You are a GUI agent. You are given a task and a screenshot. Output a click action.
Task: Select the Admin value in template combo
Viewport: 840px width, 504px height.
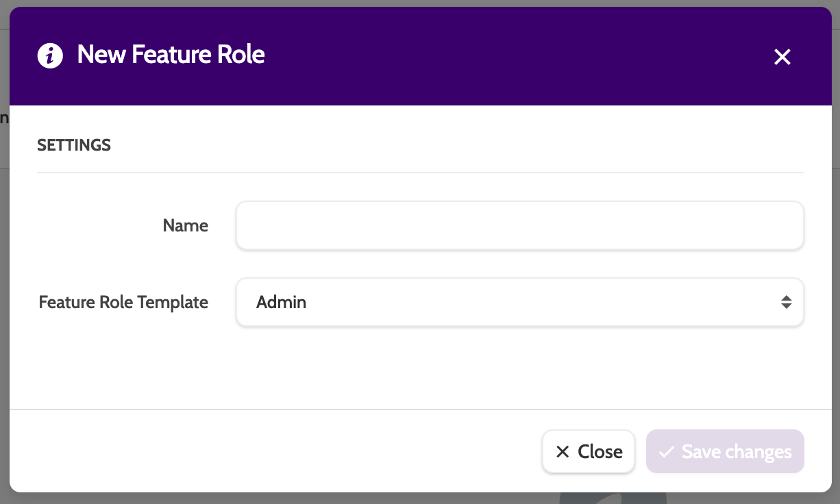(x=282, y=302)
